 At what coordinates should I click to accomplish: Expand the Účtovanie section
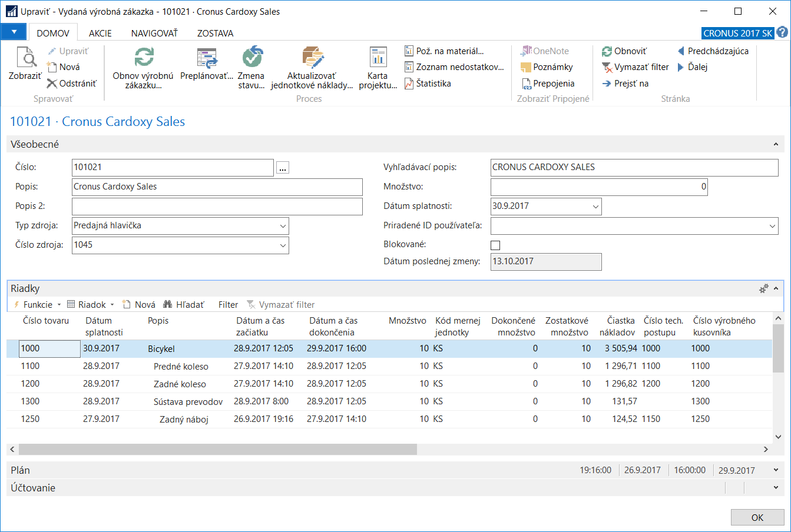(776, 488)
